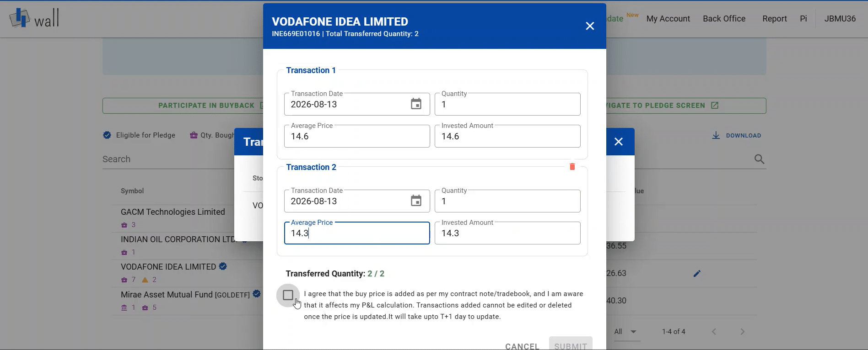Click the 1-4 of 4 pagination text

674,332
